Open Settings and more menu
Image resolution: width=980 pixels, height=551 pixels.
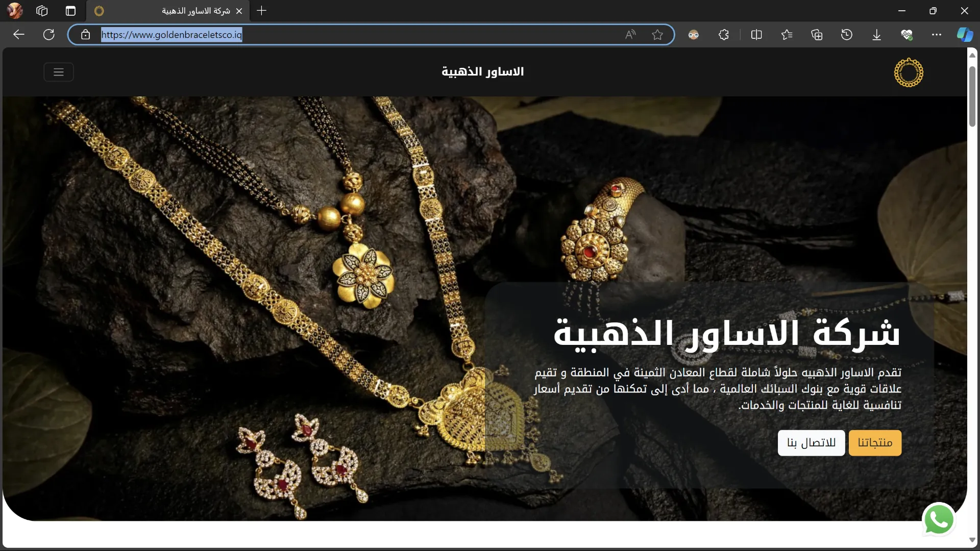pos(936,35)
